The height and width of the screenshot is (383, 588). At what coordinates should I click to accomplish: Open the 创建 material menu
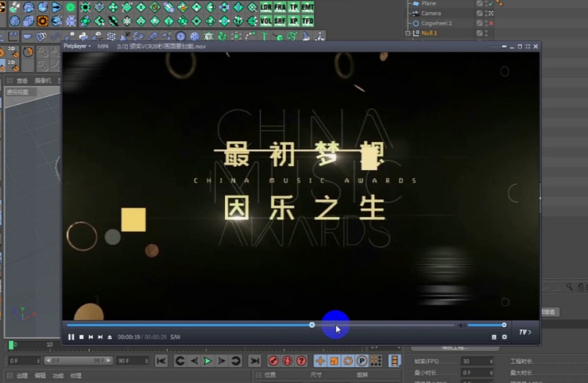(22, 376)
